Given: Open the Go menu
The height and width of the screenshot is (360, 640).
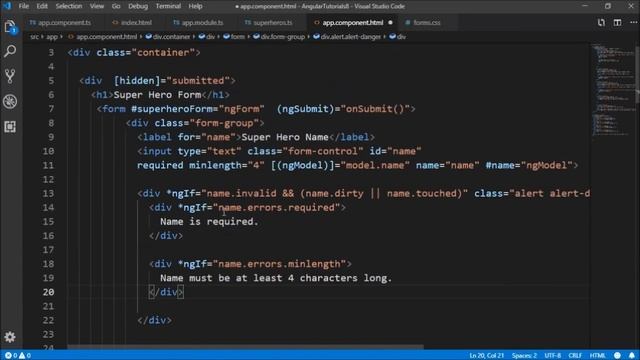Looking at the screenshot, I should 116,6.
